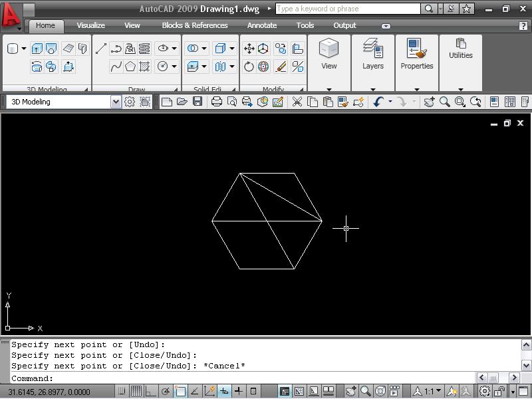Open a file with Open icon
The height and width of the screenshot is (399, 532).
182,102
